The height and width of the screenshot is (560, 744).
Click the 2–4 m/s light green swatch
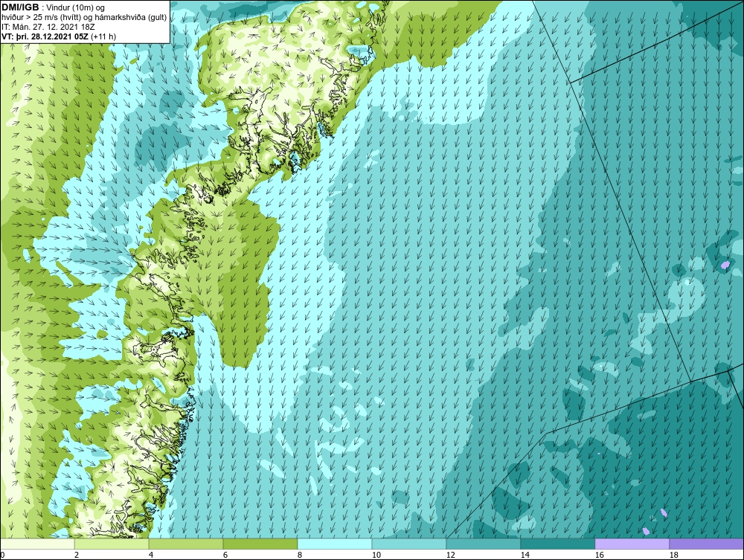[112, 544]
